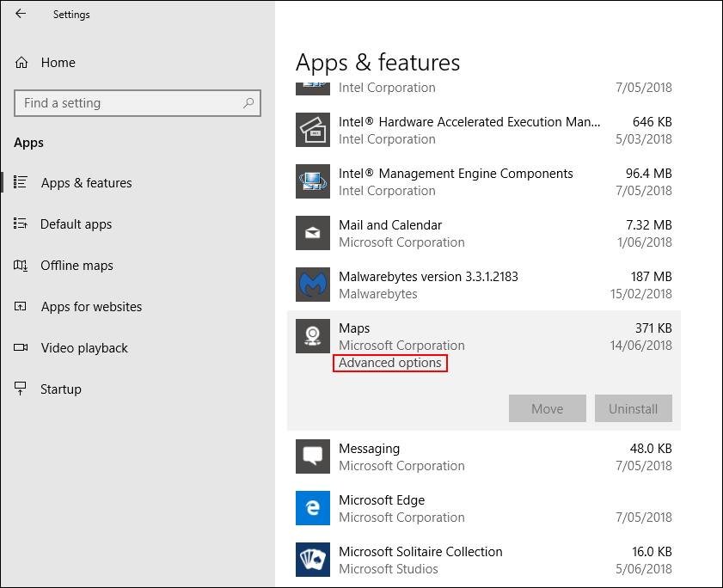Click the Malwarebytes size 187 MB
Screen dimensions: 723x588
(x=651, y=277)
